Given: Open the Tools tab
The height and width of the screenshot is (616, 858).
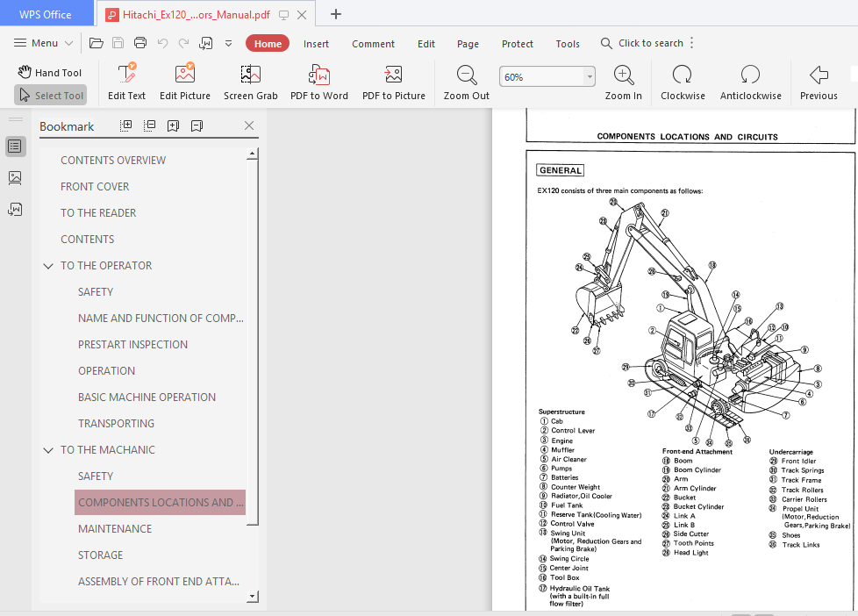Looking at the screenshot, I should 568,44.
